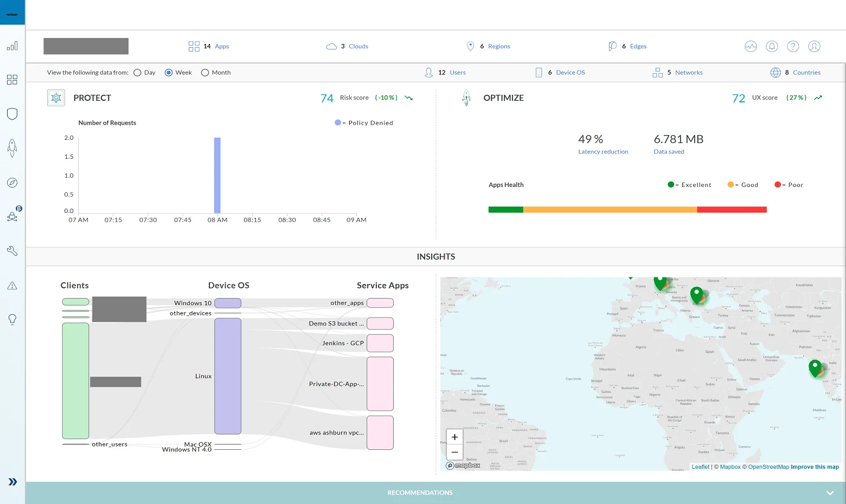The image size is (846, 504).
Task: Open the user profile icon
Action: coord(814,47)
